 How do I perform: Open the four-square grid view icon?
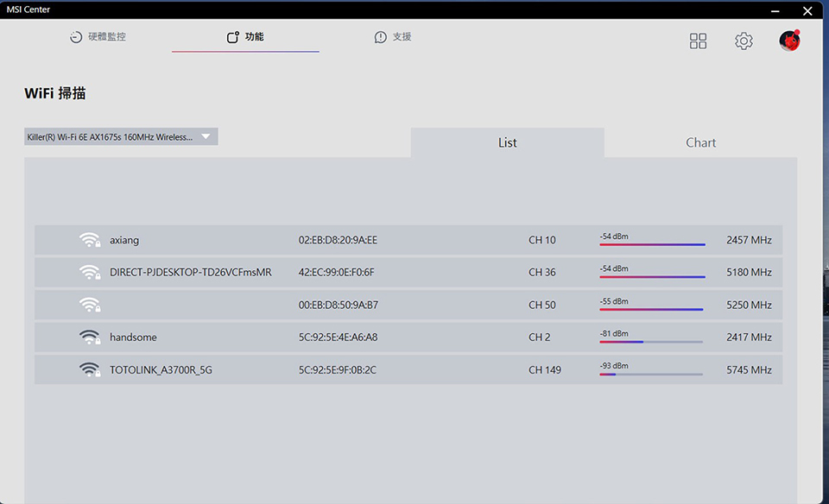coord(698,41)
